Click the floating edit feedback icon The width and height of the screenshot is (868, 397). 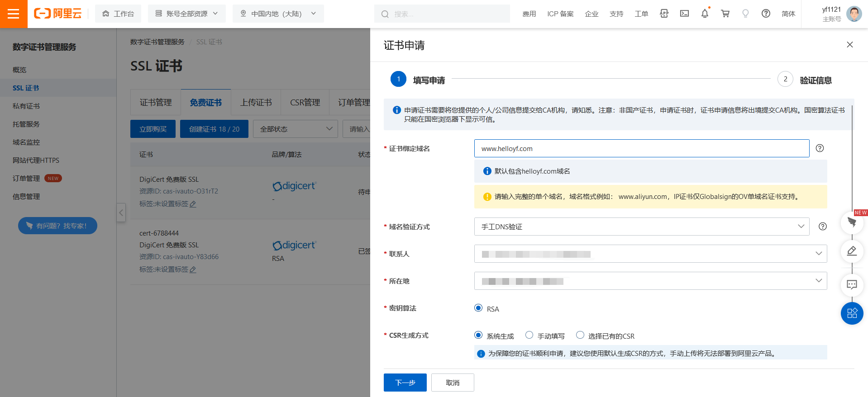tap(852, 251)
